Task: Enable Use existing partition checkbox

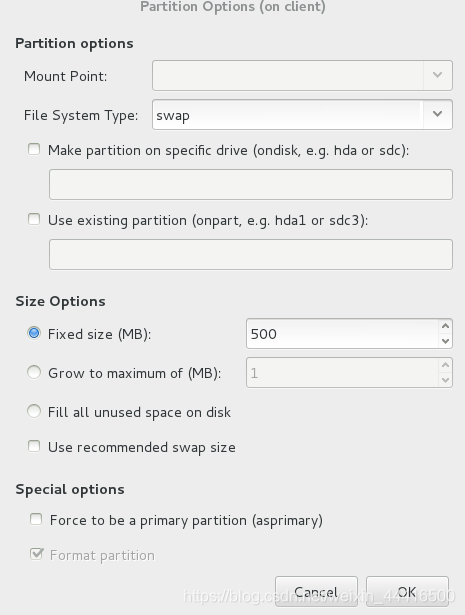Action: coord(34,219)
